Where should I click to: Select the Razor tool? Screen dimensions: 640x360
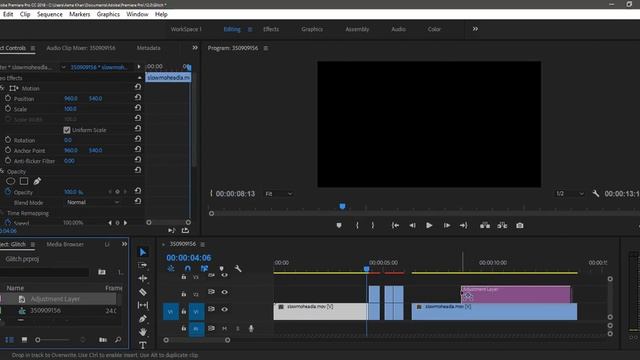[142, 292]
